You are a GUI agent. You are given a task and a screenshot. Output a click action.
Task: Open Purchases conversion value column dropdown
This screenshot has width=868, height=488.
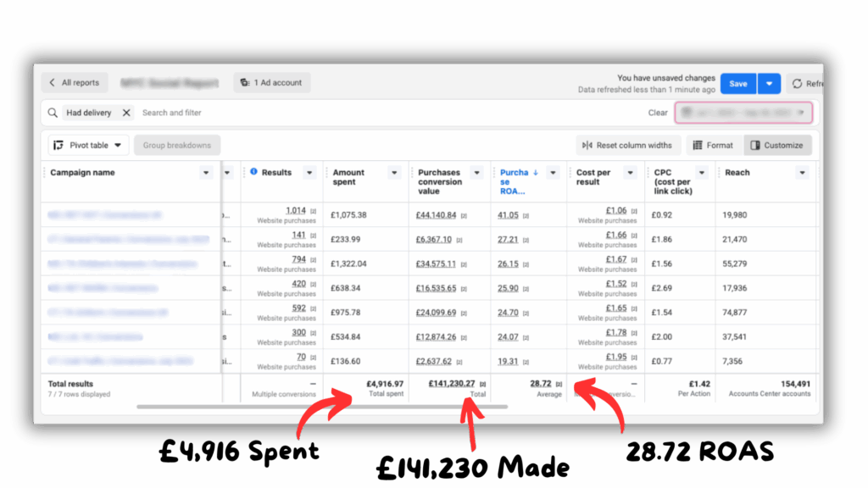click(476, 173)
